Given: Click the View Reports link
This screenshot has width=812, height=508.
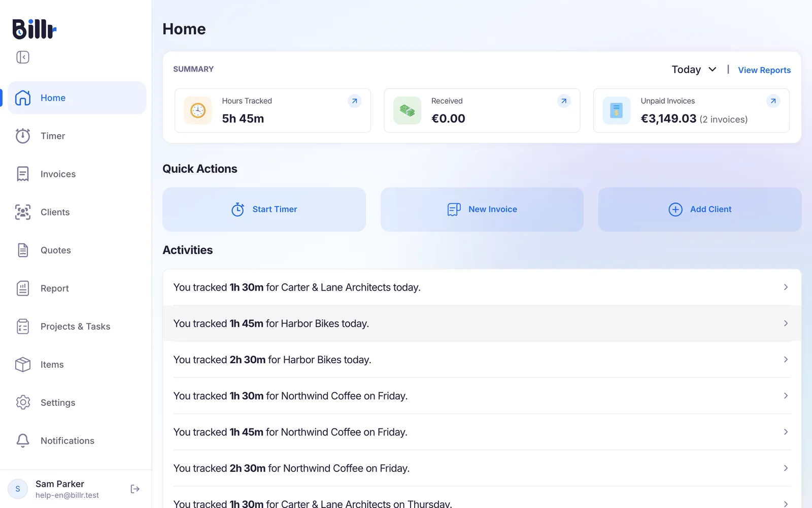Looking at the screenshot, I should tap(764, 70).
